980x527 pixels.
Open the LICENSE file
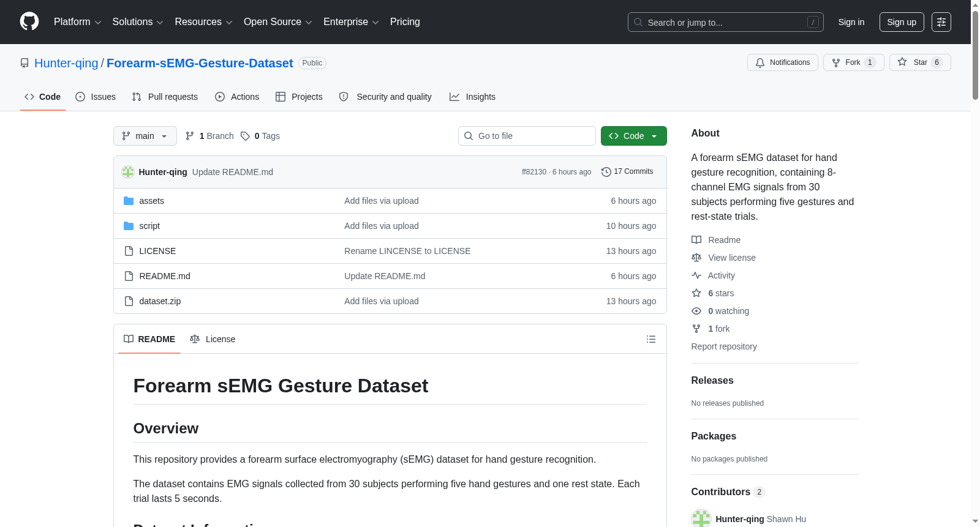pyautogui.click(x=157, y=251)
